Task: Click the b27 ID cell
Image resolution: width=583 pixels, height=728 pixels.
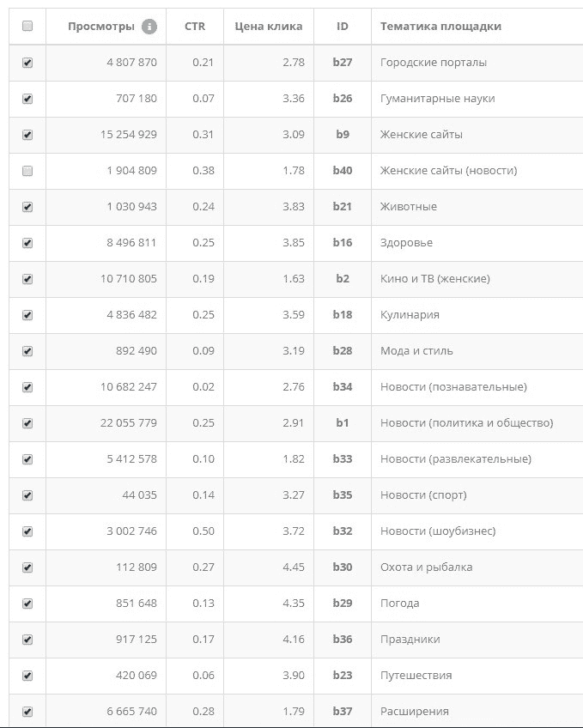Action: pos(343,63)
